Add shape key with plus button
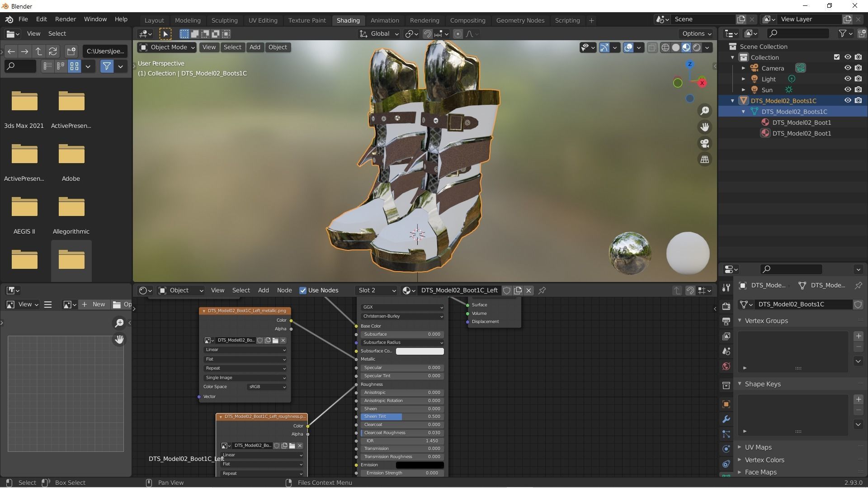 859,399
